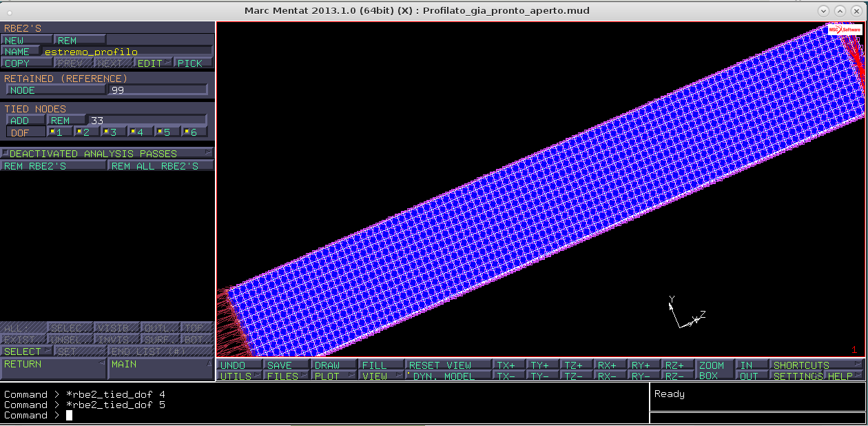Translate view with TY-
This screenshot has height=426, width=868.
[x=544, y=376]
